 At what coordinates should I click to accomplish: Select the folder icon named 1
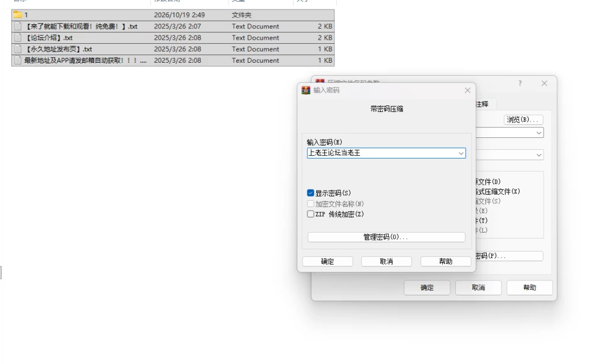tap(18, 15)
